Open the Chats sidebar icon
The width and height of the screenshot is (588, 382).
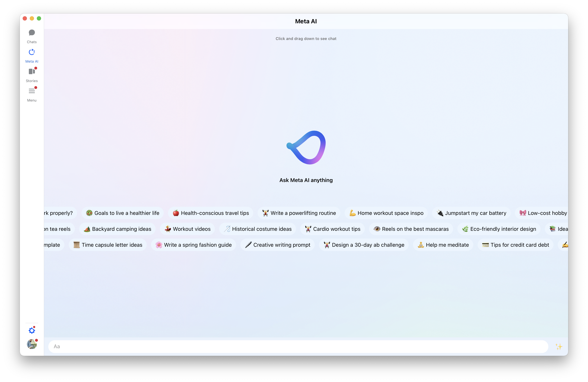coord(32,33)
